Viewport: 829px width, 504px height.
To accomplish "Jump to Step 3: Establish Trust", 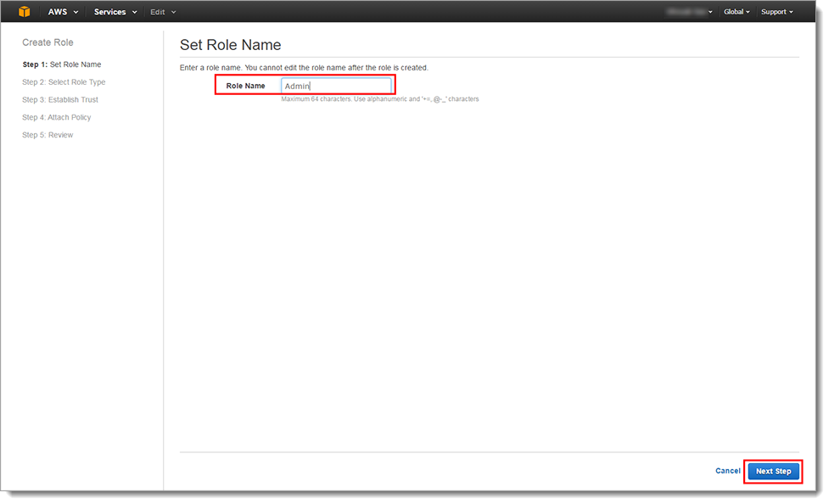I will tap(60, 100).
